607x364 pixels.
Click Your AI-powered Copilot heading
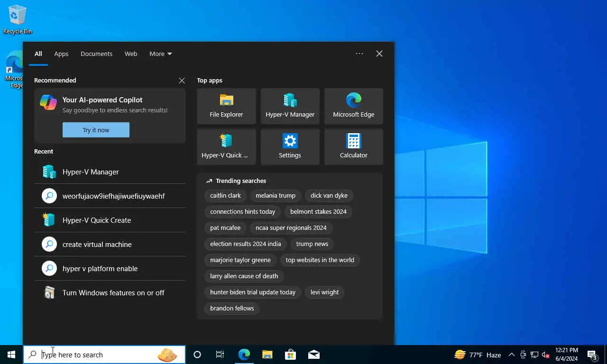click(x=102, y=100)
